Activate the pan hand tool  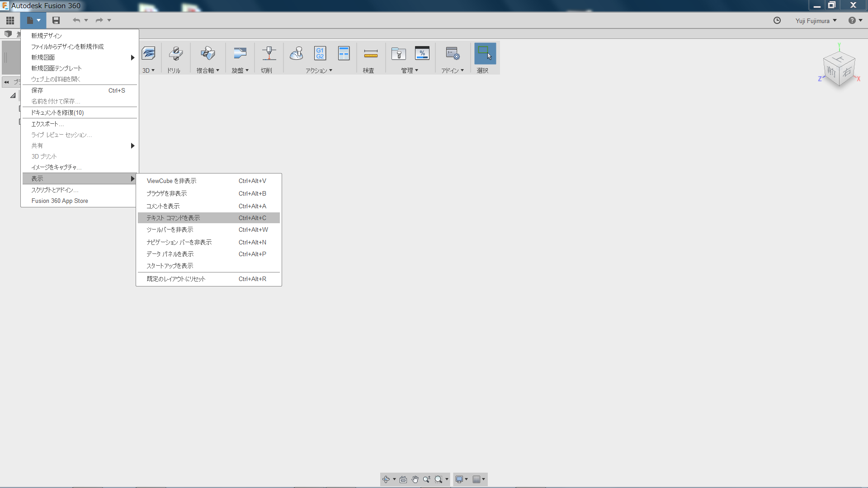tap(415, 479)
